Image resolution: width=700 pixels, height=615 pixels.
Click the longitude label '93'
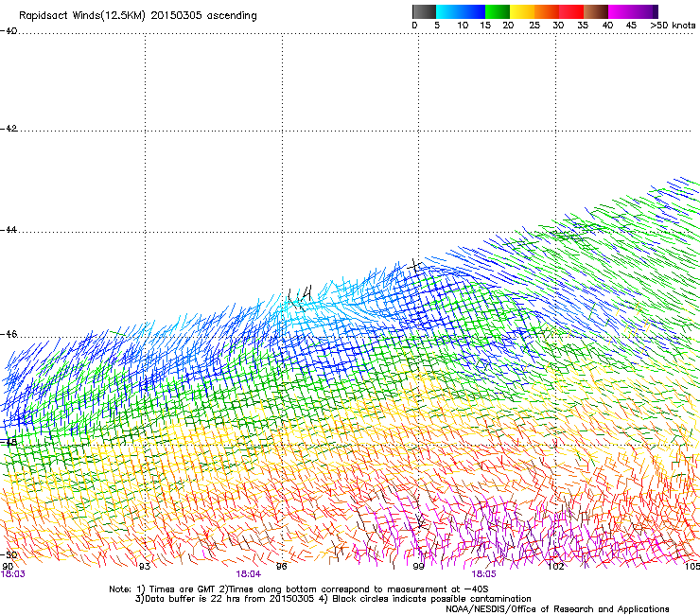(x=145, y=567)
